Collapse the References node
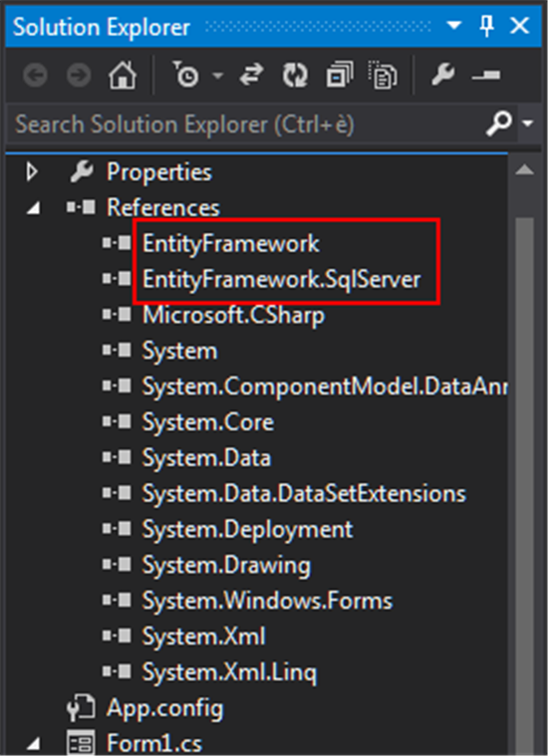 click(x=33, y=208)
